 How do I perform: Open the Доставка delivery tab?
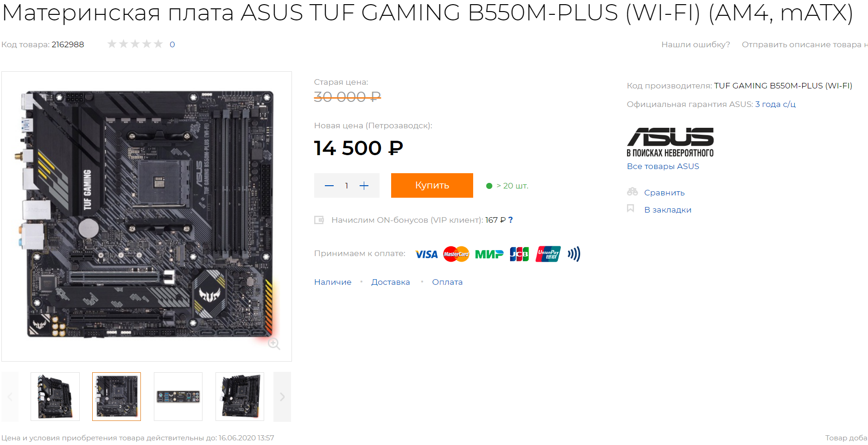click(391, 282)
